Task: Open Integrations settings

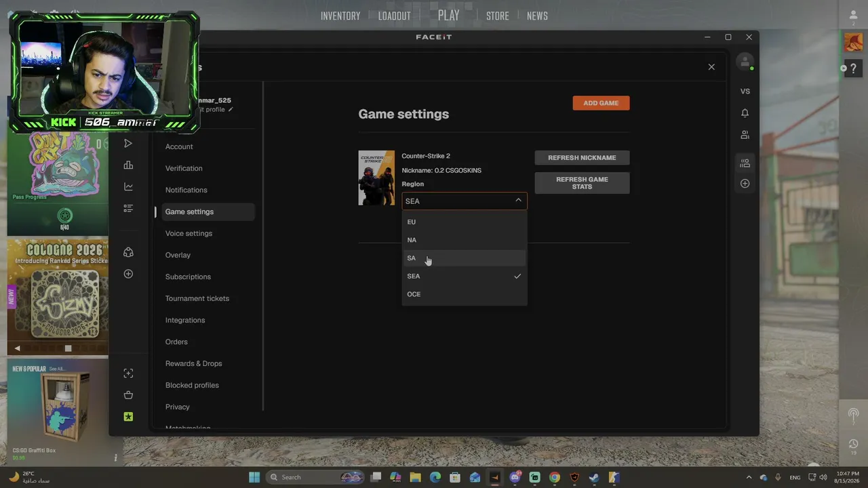Action: (x=185, y=320)
